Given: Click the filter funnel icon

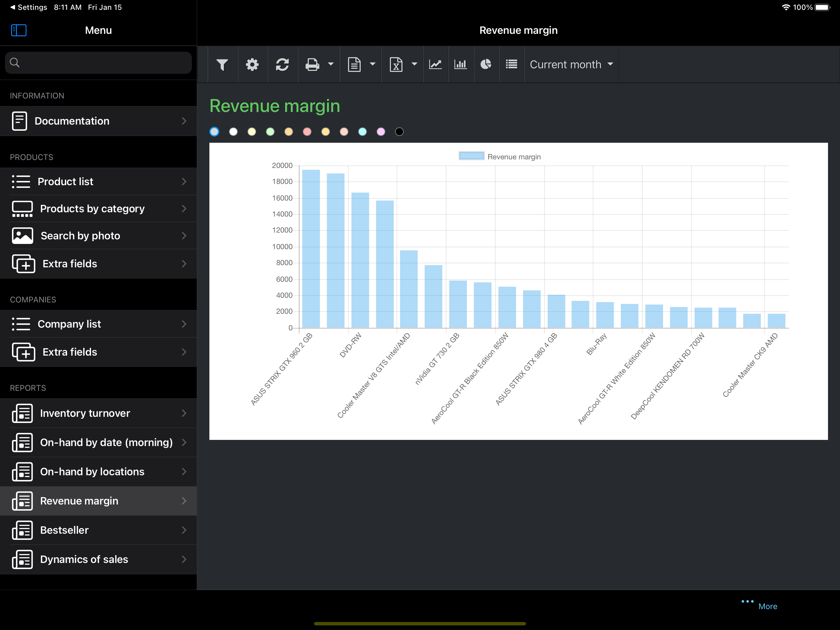Looking at the screenshot, I should (x=222, y=65).
